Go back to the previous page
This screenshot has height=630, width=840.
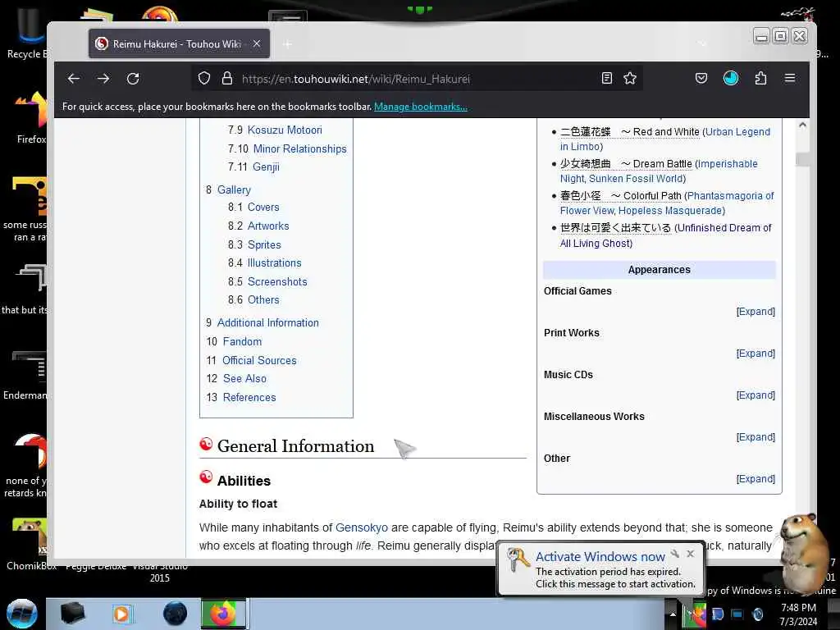74,79
